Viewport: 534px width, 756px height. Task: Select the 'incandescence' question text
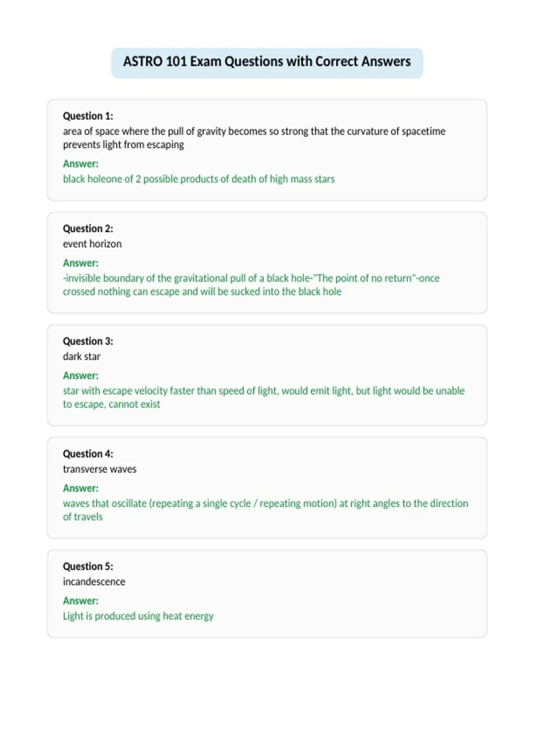pyautogui.click(x=94, y=581)
